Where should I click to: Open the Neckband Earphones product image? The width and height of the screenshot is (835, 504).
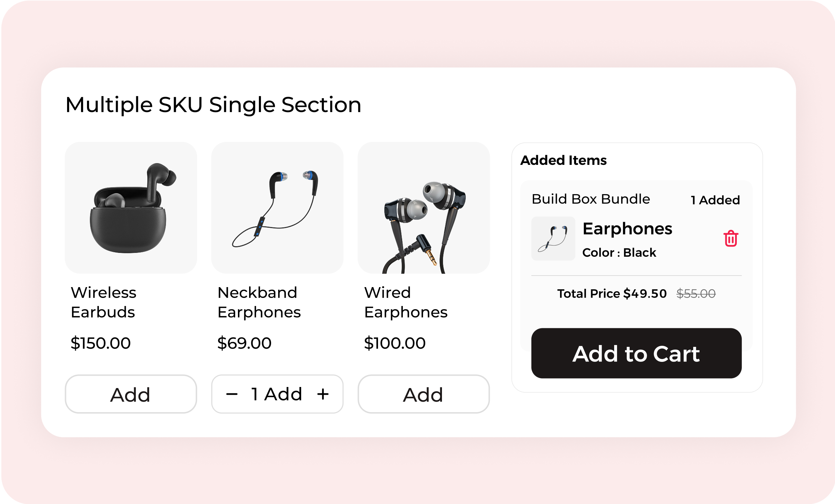point(277,207)
